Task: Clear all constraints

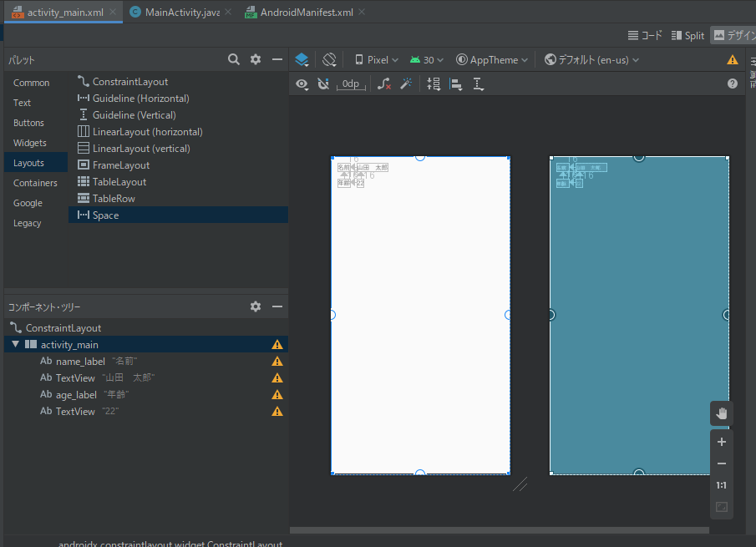Action: tap(384, 84)
